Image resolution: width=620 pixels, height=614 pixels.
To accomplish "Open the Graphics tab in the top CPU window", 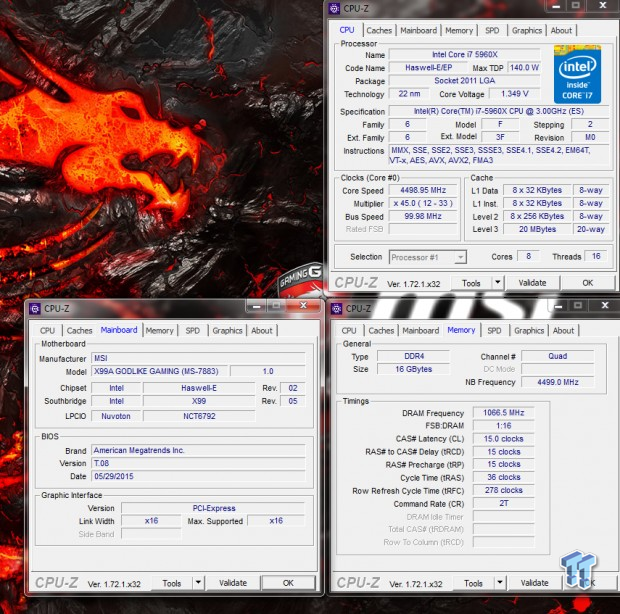I will (x=527, y=30).
